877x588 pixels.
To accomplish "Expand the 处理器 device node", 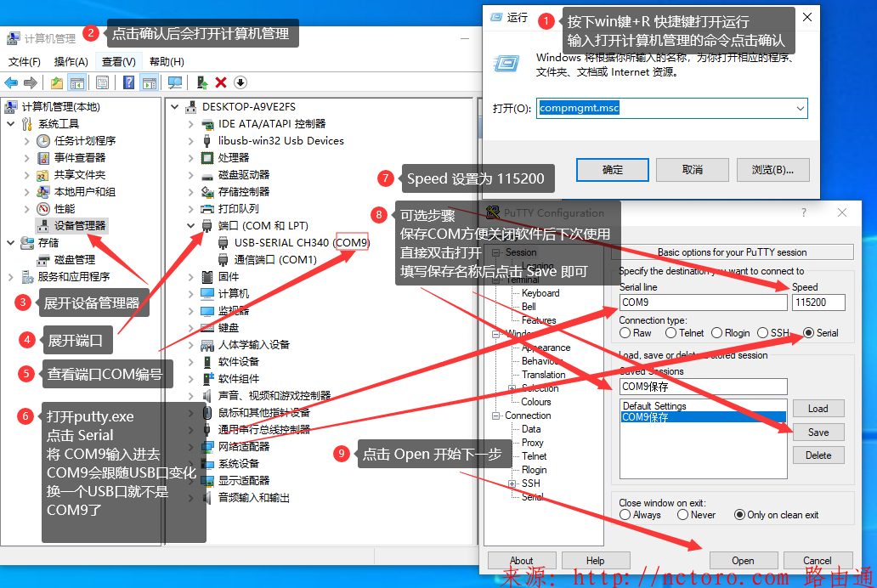I will click(x=190, y=158).
